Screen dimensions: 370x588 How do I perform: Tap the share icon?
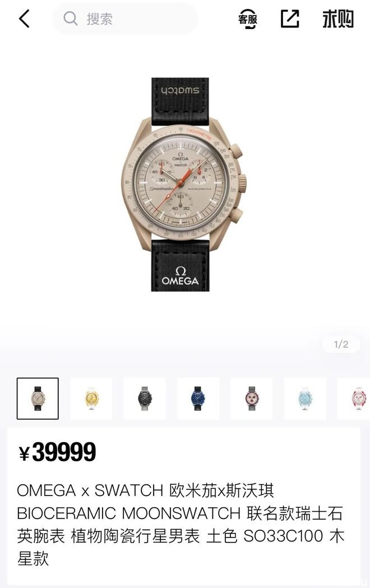click(290, 18)
